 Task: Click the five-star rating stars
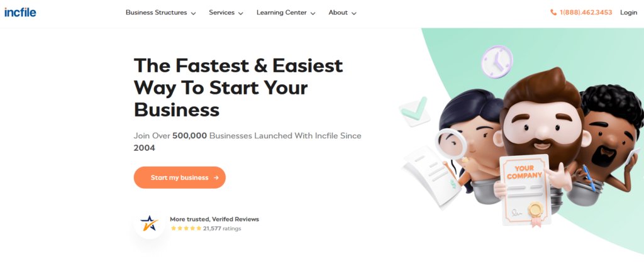[x=186, y=228]
